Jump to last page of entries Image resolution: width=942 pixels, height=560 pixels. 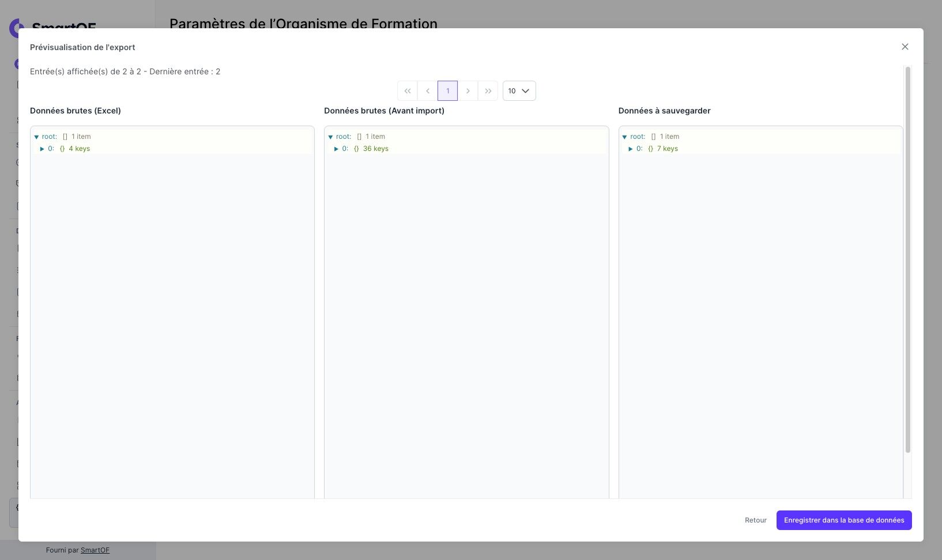[x=488, y=91]
